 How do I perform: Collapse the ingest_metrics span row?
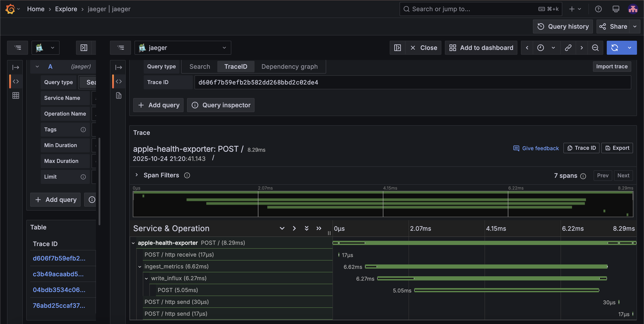[140, 267]
